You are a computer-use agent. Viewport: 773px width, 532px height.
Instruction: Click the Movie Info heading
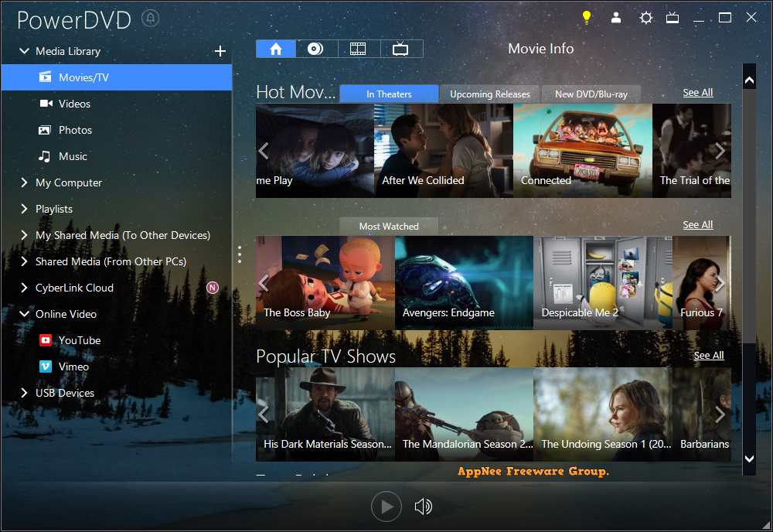(x=541, y=49)
